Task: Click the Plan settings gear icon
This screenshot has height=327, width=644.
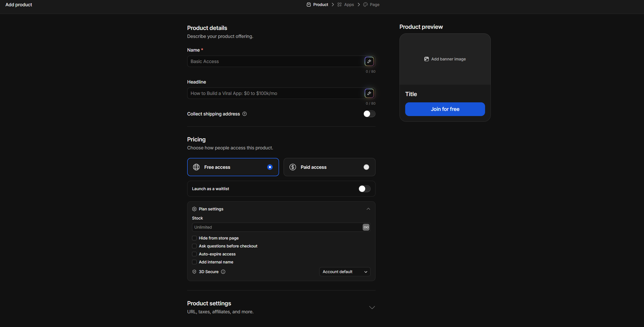Action: click(x=194, y=209)
